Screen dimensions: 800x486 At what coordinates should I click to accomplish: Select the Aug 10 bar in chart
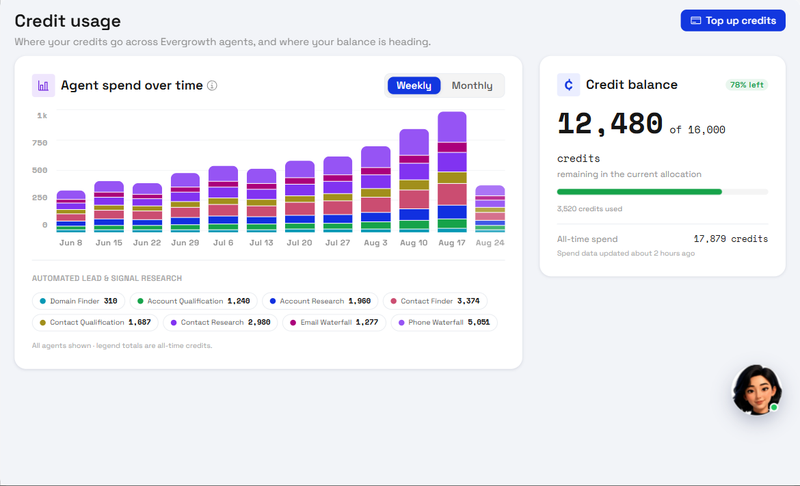point(414,181)
